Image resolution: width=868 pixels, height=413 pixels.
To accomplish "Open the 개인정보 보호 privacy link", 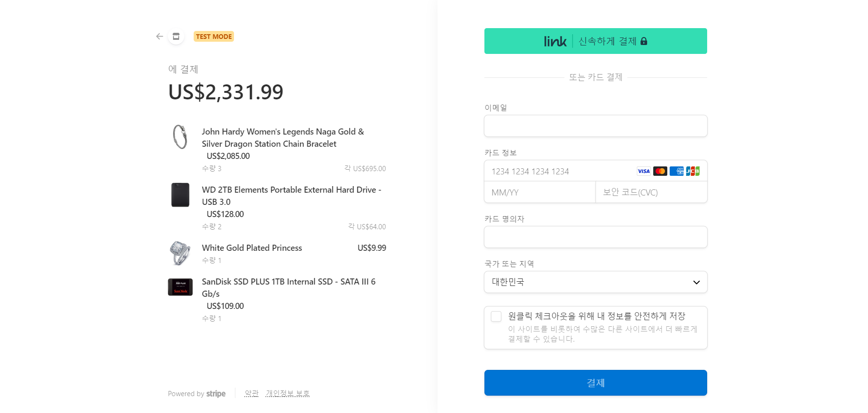I will coord(287,393).
